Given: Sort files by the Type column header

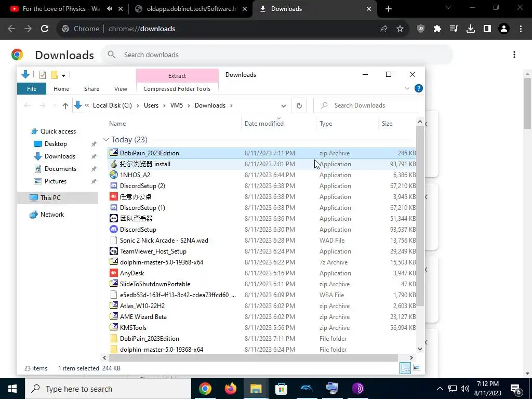Looking at the screenshot, I should (326, 124).
